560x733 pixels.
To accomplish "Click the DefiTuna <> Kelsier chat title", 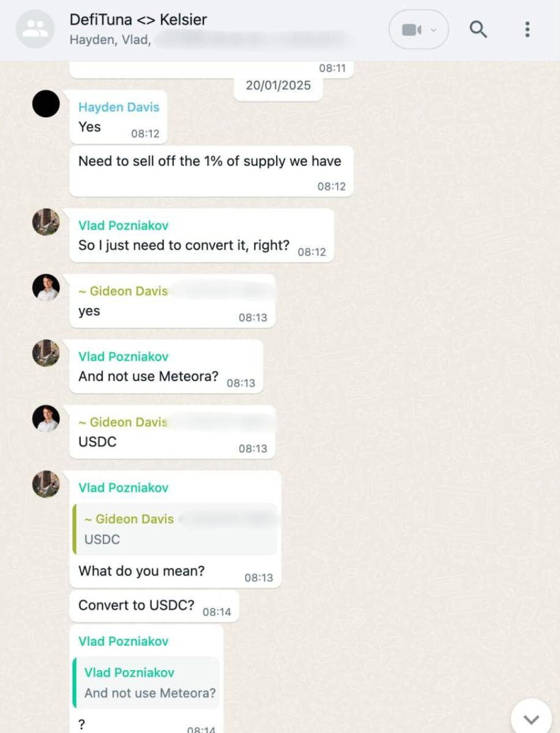I will click(x=138, y=20).
